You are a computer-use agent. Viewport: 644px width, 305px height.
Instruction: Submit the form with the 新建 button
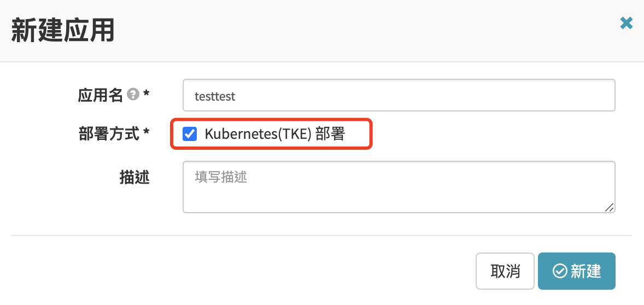tap(577, 271)
